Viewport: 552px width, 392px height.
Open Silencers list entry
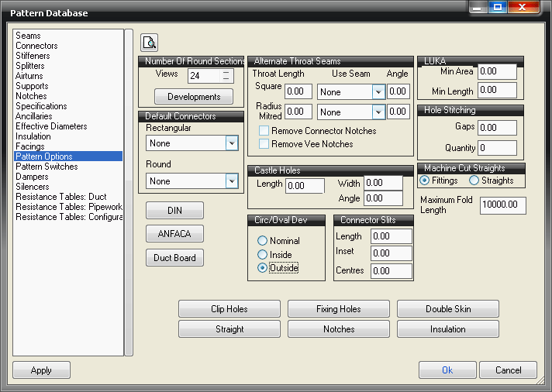(x=33, y=187)
